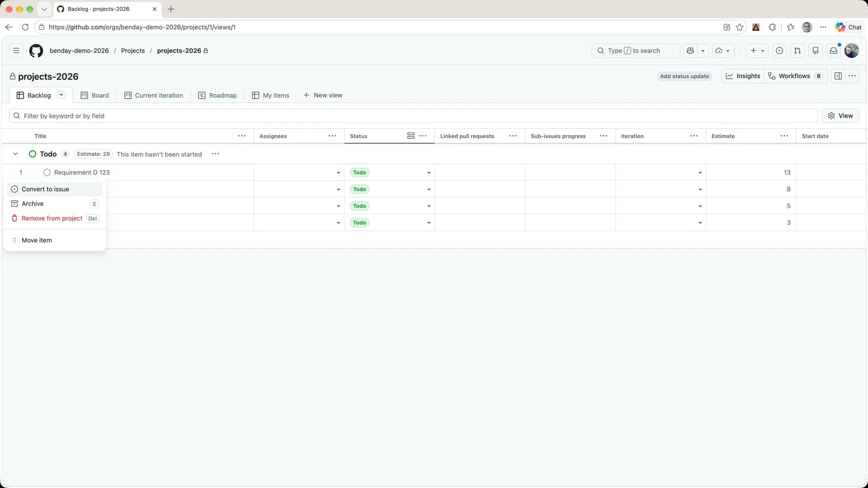Add a New view
The image size is (868, 488).
(323, 95)
